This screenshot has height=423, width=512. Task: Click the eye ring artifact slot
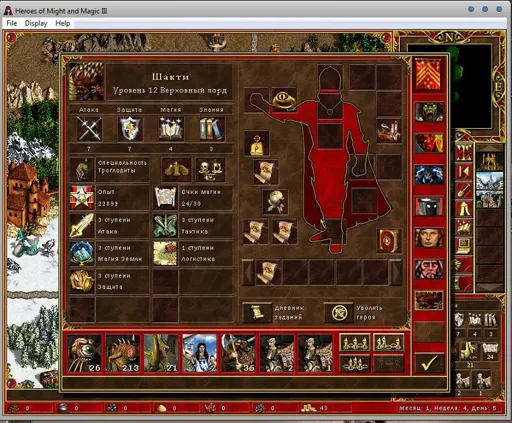(284, 99)
